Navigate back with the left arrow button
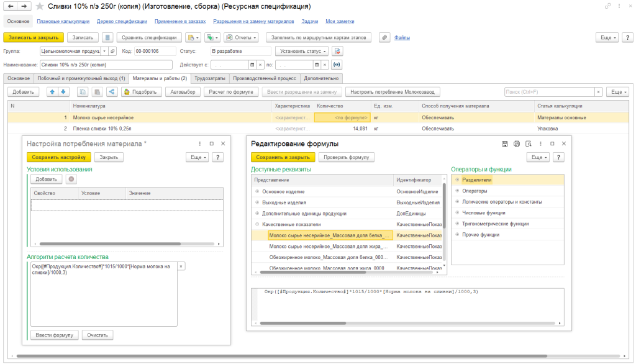The height and width of the screenshot is (364, 636). [x=10, y=6]
